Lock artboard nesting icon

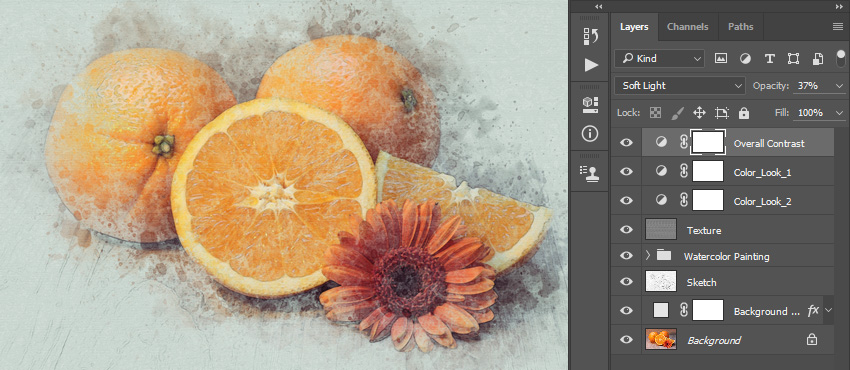coord(722,113)
